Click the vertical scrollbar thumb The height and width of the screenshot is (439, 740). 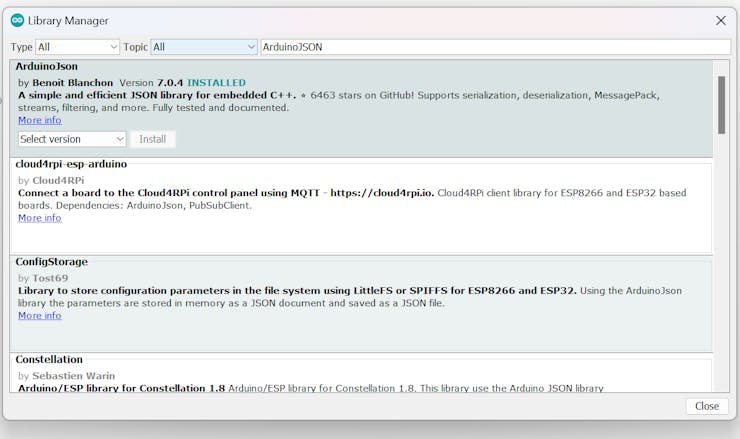721,105
